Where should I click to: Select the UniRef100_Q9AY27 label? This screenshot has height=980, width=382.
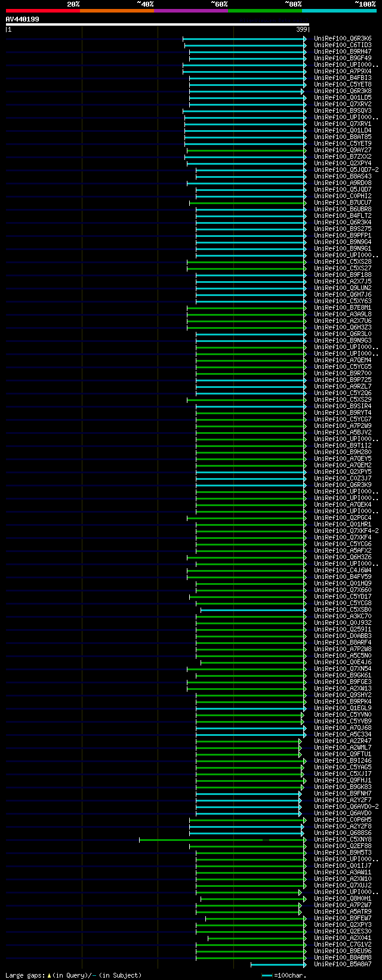[x=343, y=150]
